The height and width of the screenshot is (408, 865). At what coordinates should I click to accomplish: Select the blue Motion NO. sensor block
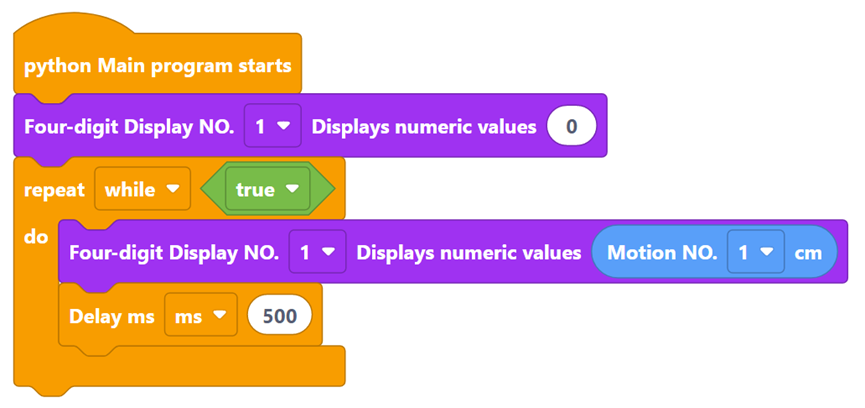click(x=660, y=252)
